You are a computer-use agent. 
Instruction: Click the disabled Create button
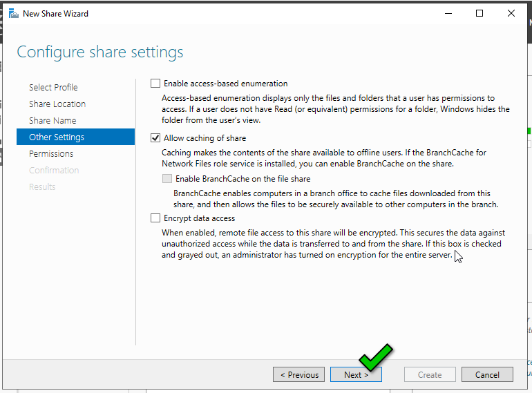coord(429,375)
